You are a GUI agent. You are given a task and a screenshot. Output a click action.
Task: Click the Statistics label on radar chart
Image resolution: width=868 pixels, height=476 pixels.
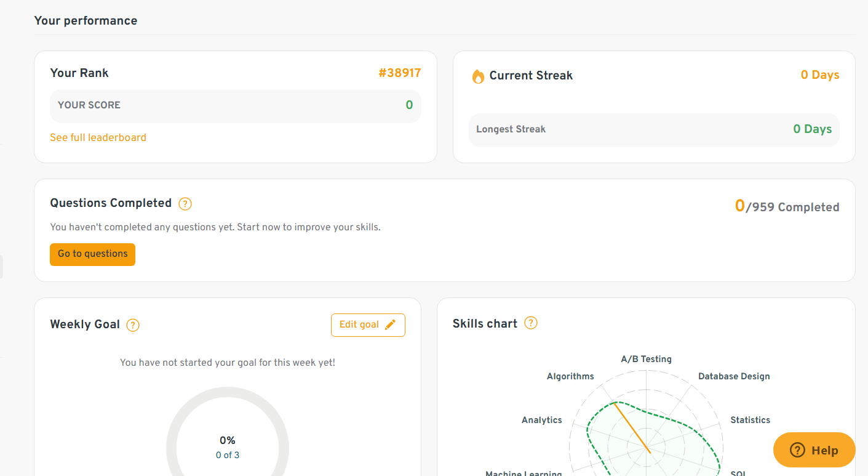click(x=750, y=420)
